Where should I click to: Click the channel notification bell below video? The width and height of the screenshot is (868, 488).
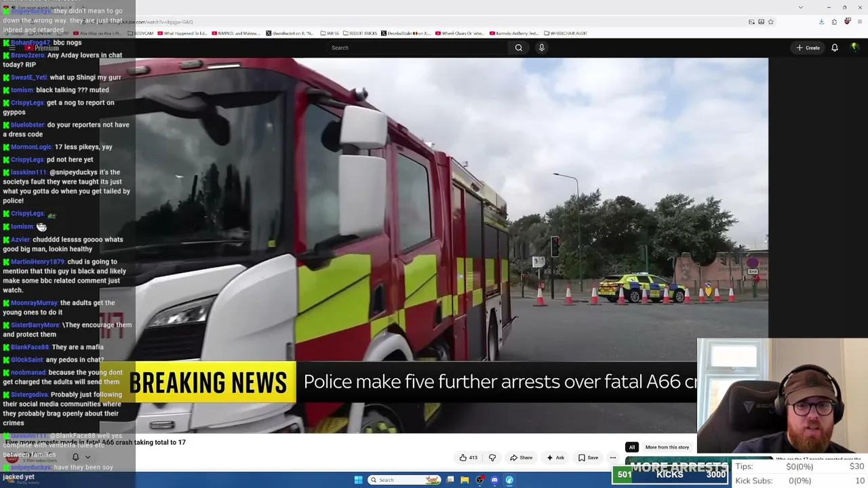click(75, 457)
